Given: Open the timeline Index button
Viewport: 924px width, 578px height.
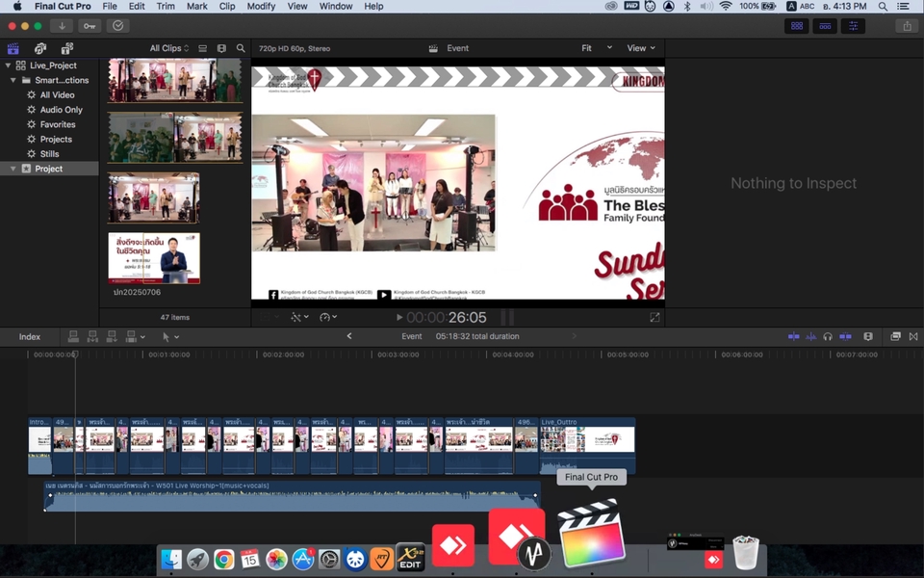Looking at the screenshot, I should pyautogui.click(x=30, y=336).
